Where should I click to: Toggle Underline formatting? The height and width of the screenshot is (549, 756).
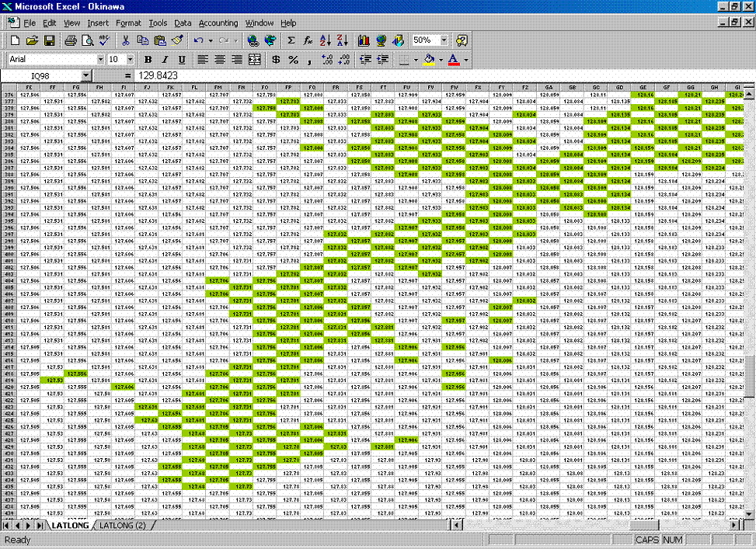pos(182,59)
